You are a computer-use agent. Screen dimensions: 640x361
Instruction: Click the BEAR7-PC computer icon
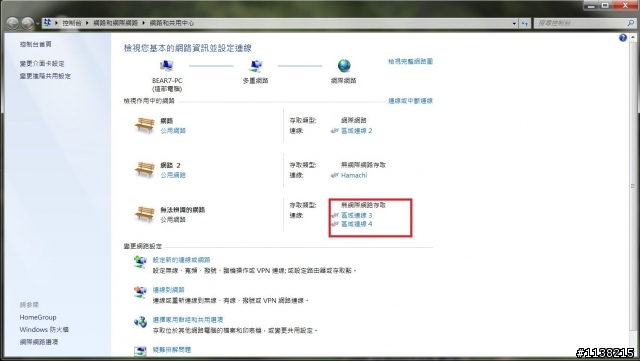click(167, 66)
